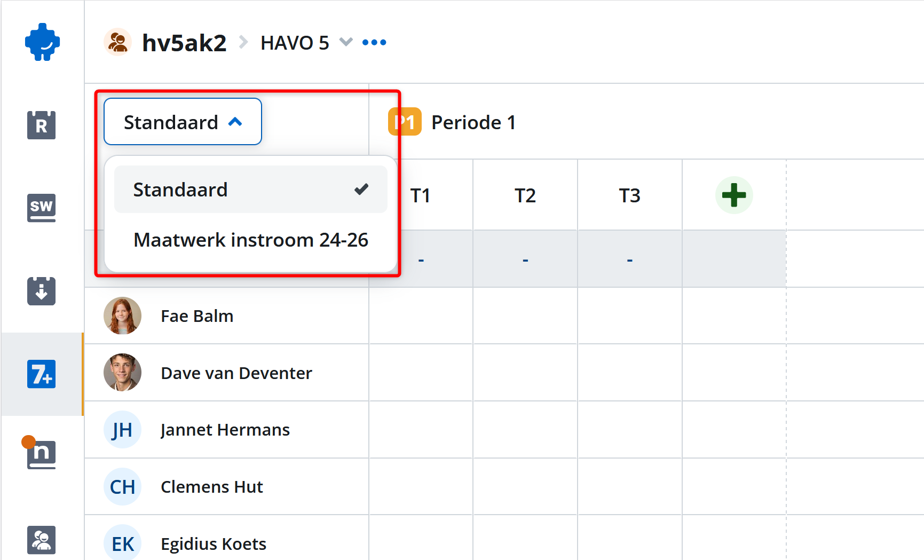
Task: Open the SW sidebar icon
Action: [x=41, y=207]
